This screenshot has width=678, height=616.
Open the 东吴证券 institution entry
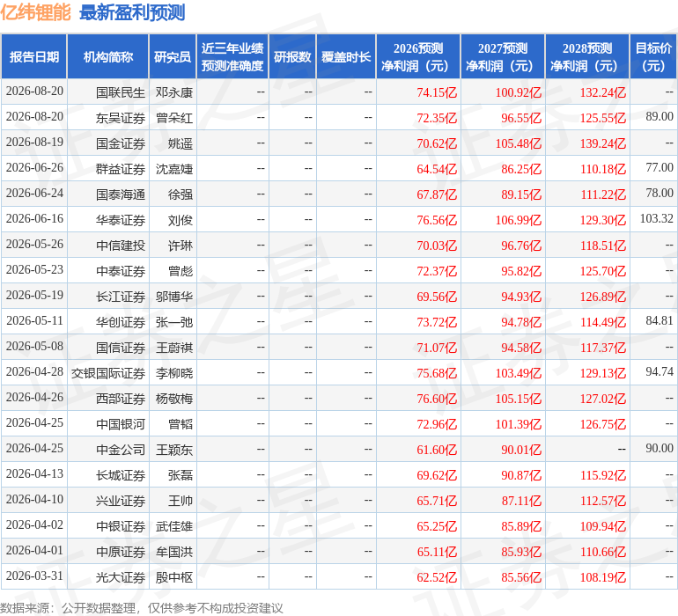[x=121, y=118]
